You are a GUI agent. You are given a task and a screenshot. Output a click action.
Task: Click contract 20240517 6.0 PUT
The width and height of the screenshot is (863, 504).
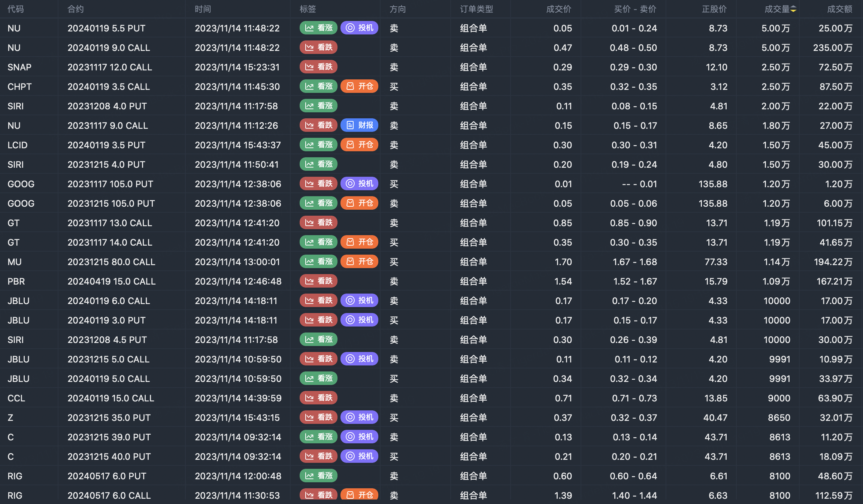tap(107, 476)
